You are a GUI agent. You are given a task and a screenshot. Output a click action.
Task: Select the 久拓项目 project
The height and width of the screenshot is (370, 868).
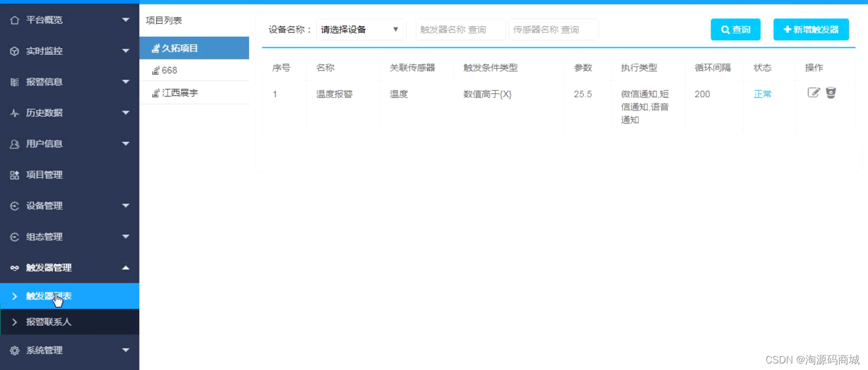point(195,48)
